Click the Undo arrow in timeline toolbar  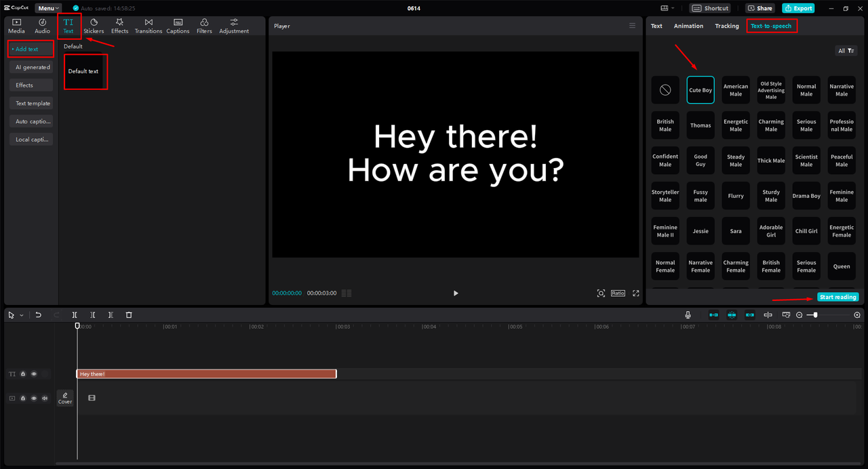point(39,315)
